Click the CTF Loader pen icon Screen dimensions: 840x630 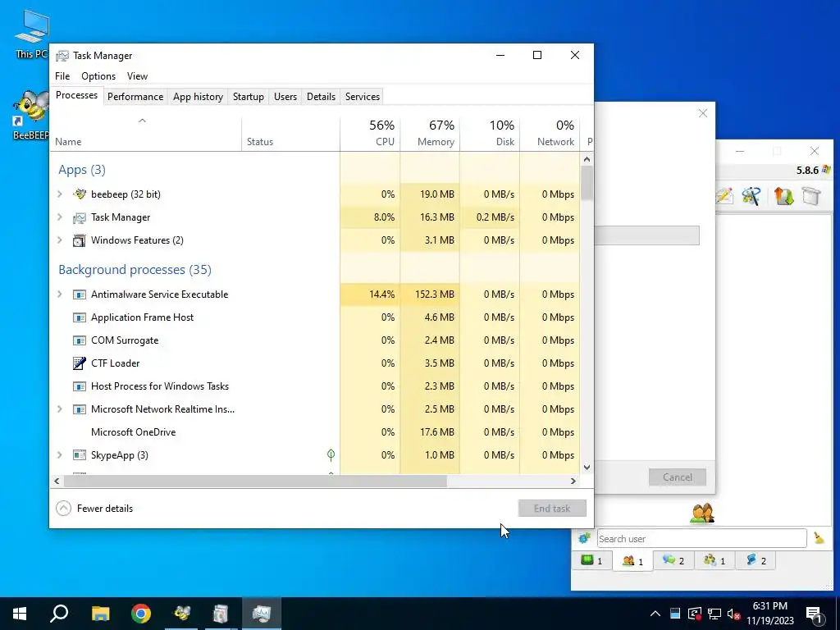coord(80,363)
